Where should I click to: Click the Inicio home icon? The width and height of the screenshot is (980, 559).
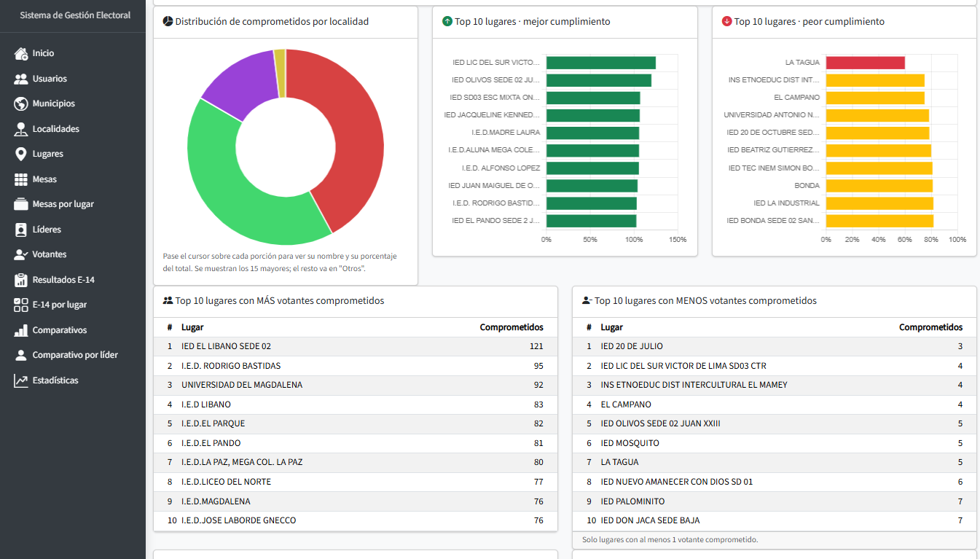point(20,53)
